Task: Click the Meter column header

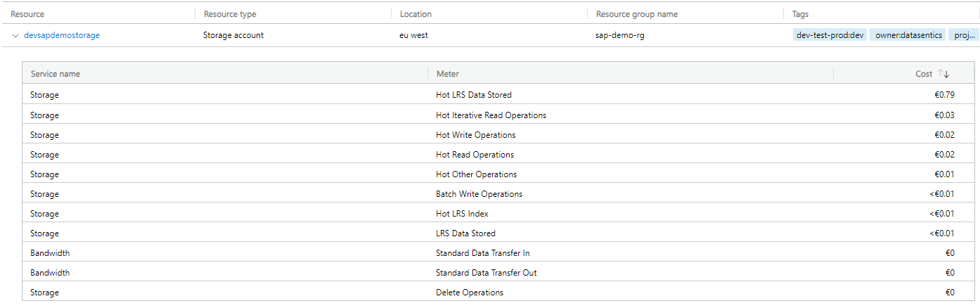Action: 448,74
